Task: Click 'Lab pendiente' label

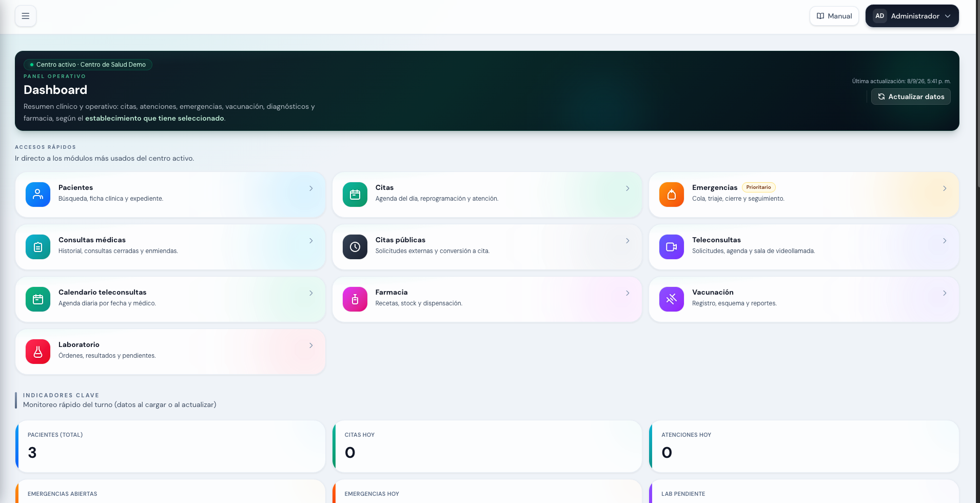Action: [683, 494]
